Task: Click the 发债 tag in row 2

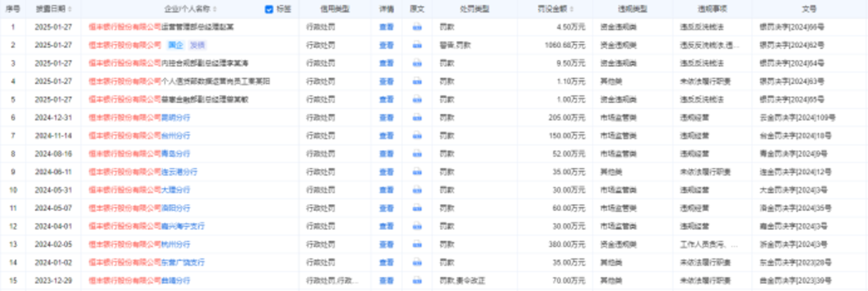Action: point(197,45)
